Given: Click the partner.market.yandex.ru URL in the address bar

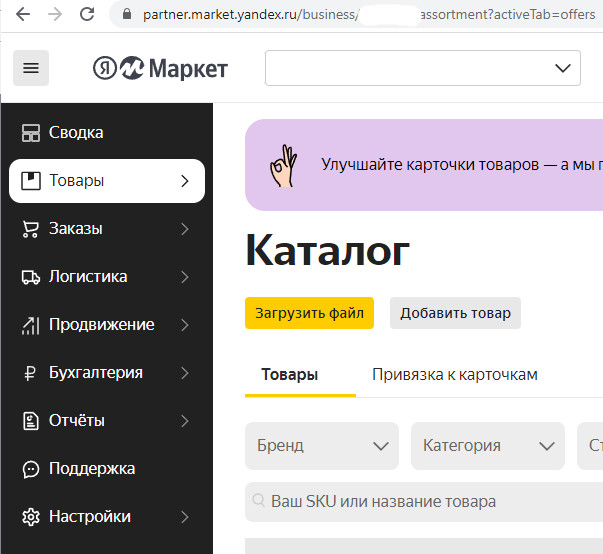Looking at the screenshot, I should pos(369,15).
